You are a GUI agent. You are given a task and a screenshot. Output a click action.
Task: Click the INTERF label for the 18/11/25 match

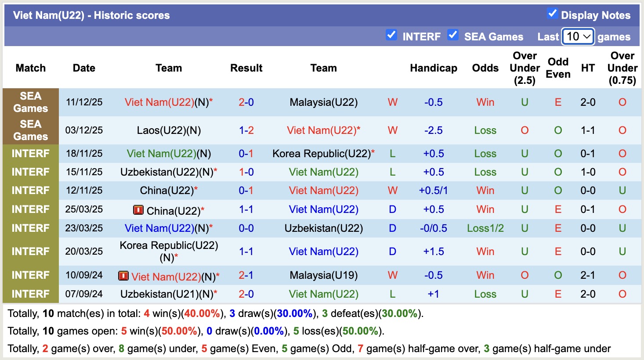point(30,153)
